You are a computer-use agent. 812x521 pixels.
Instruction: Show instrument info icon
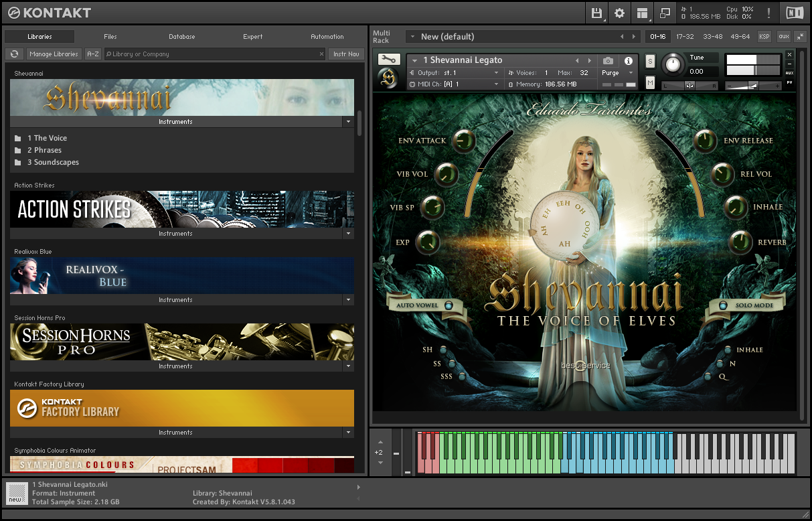click(628, 60)
